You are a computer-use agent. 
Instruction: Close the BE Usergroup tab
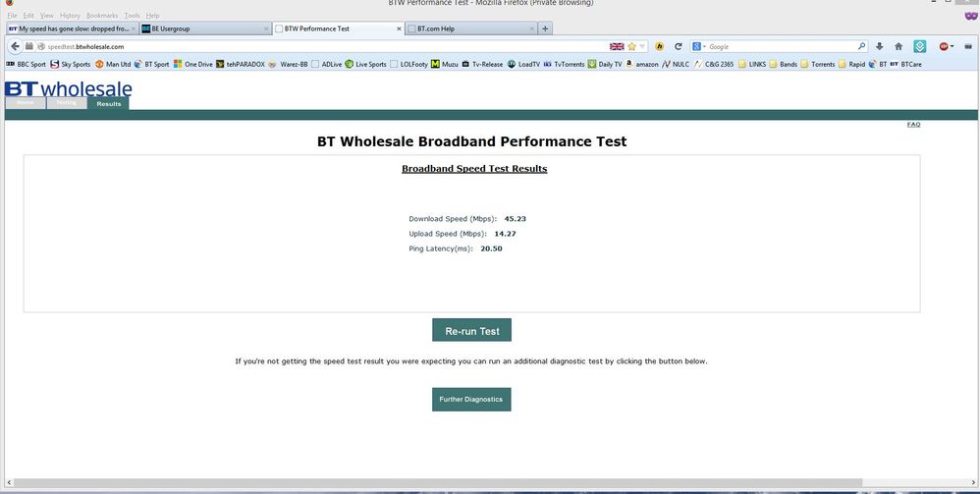[x=266, y=28]
